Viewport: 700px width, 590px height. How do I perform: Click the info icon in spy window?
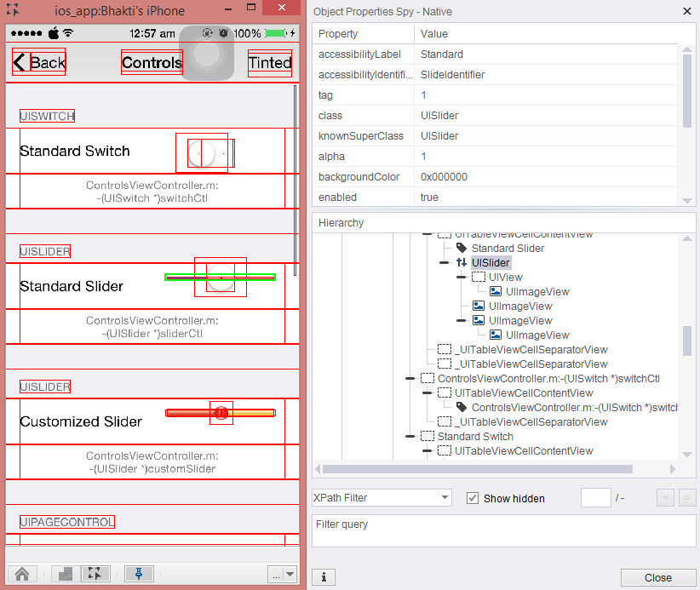(324, 577)
